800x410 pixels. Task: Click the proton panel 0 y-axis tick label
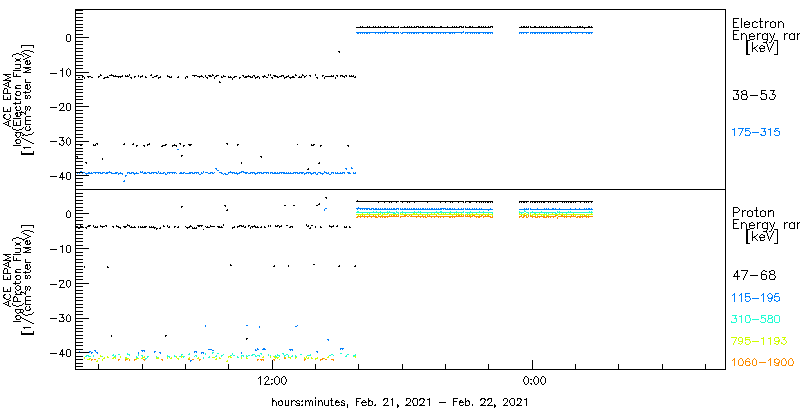69,214
